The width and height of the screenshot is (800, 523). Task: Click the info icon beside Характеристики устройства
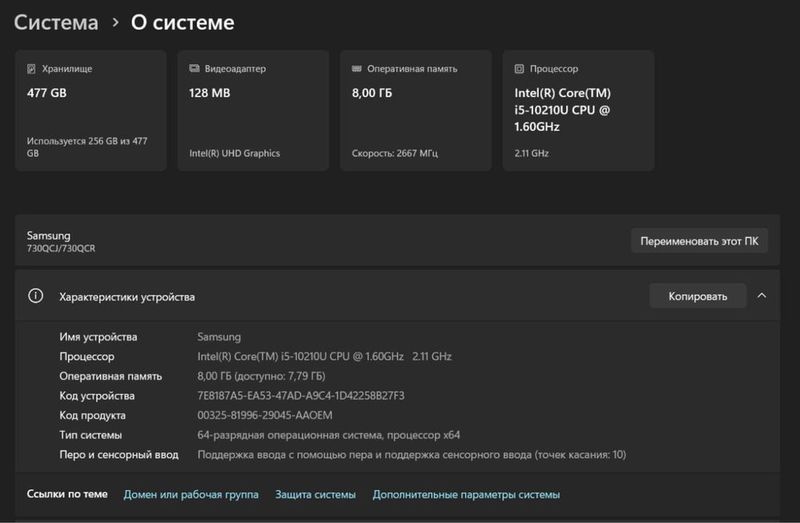36,296
